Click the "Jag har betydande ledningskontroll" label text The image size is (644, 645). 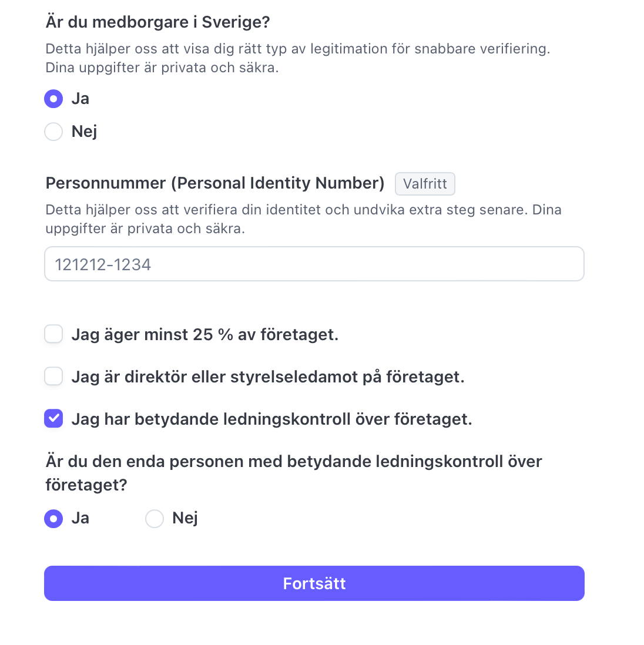[x=272, y=419]
